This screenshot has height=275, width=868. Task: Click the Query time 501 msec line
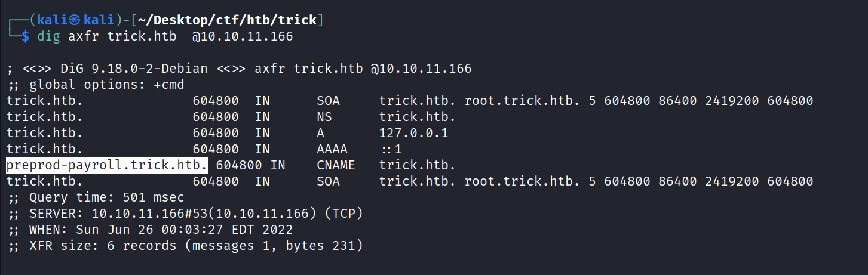96,197
